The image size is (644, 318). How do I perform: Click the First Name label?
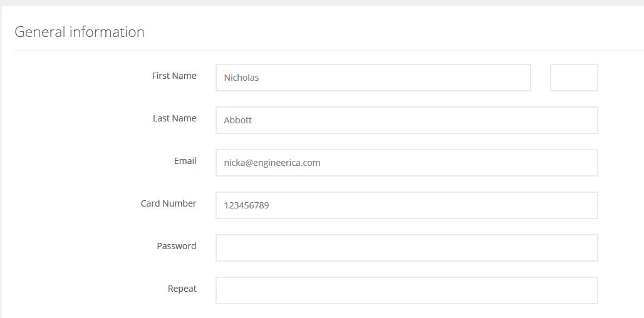[174, 76]
